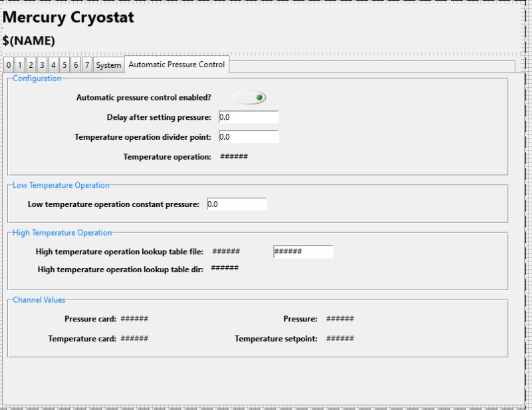This screenshot has height=410, width=532.
Task: Click the lookup table file input box
Action: coord(303,252)
